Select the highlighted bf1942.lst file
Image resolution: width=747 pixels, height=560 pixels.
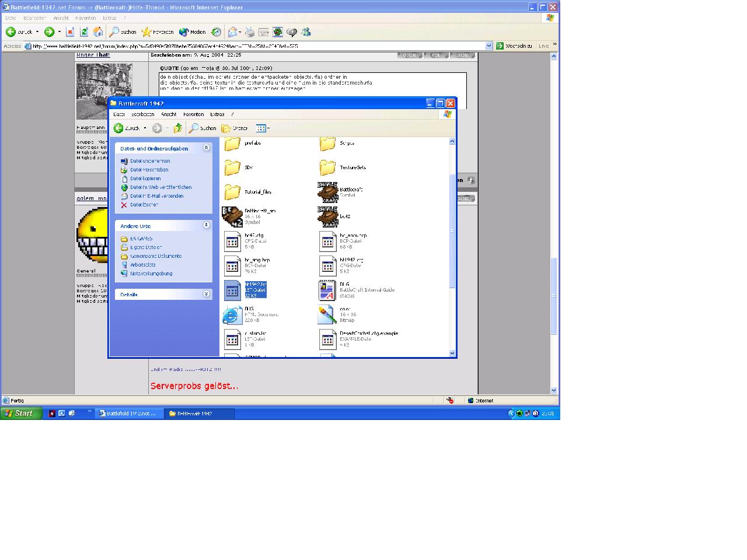pos(245,290)
